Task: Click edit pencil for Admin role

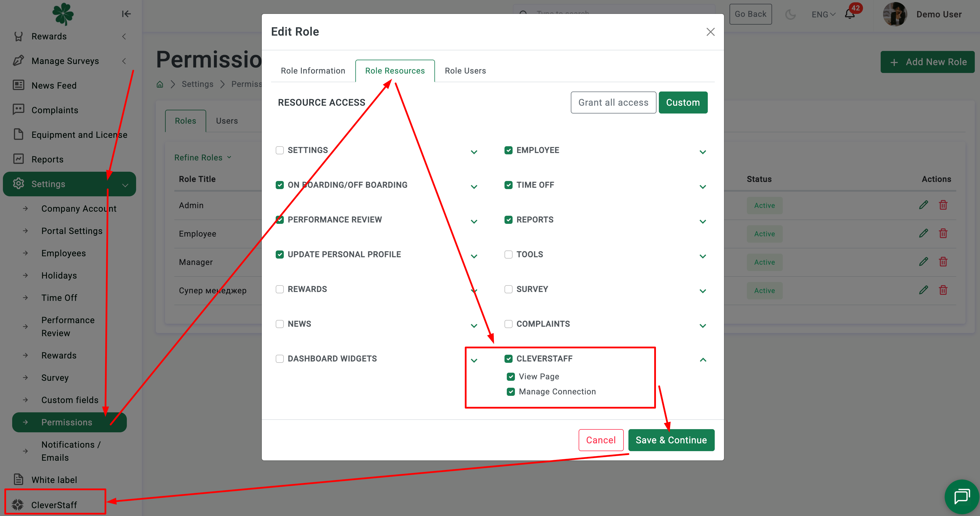Action: pyautogui.click(x=923, y=205)
